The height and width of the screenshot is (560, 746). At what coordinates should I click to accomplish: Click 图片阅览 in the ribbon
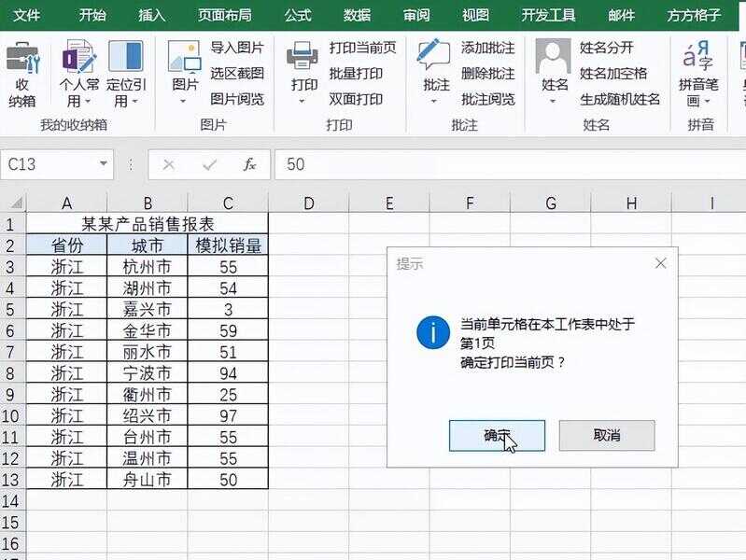[x=237, y=99]
